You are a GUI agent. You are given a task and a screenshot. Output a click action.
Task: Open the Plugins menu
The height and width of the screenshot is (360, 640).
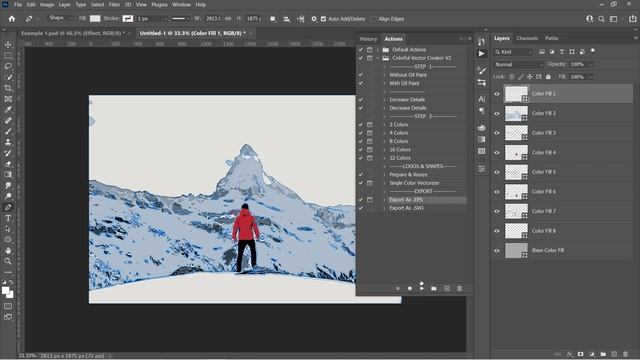[159, 4]
